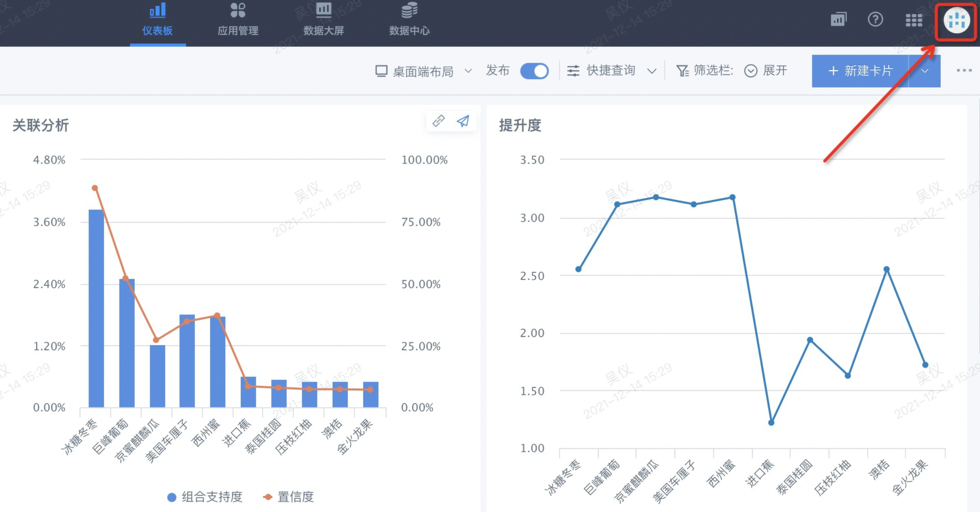
Task: Open the three-dot more options menu
Action: (964, 71)
